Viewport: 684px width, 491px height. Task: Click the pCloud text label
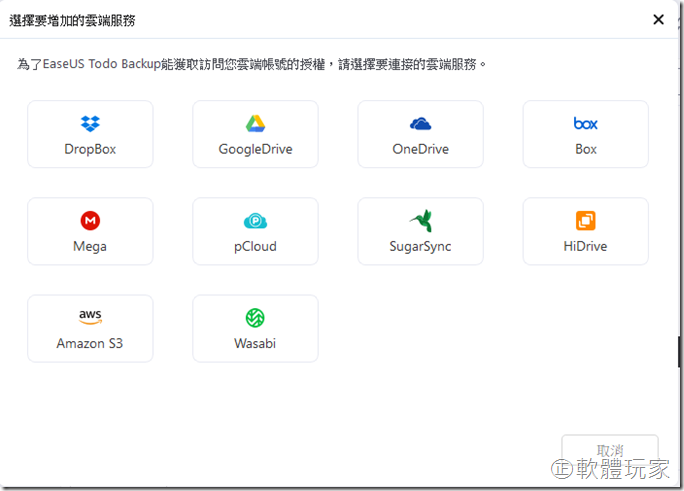pyautogui.click(x=255, y=246)
